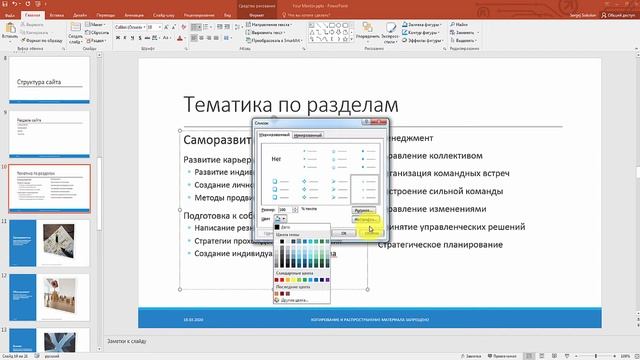Click Tell Me search box in ribbon

point(309,15)
